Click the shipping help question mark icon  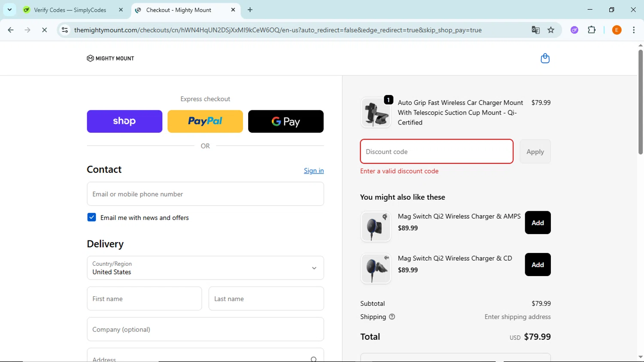pyautogui.click(x=392, y=317)
